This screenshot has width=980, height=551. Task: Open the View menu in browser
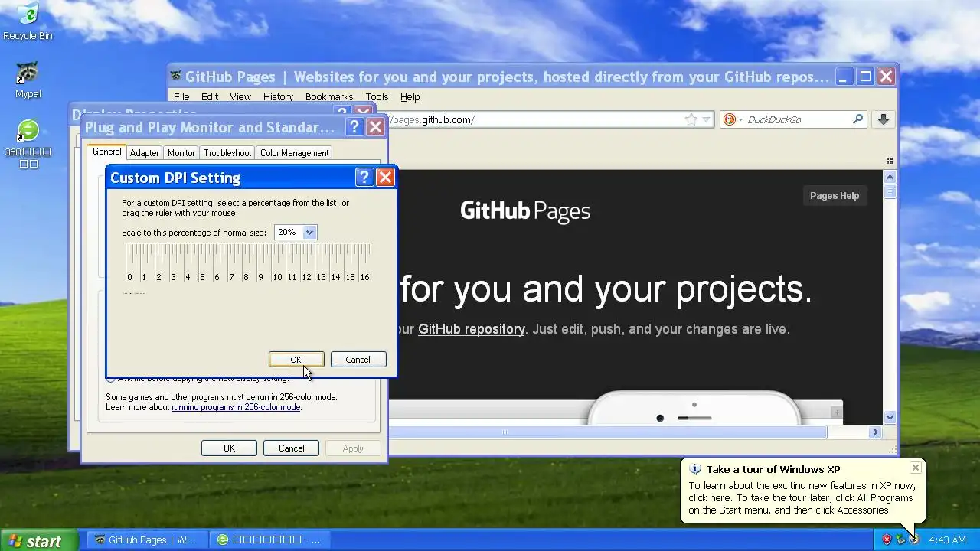pos(240,96)
